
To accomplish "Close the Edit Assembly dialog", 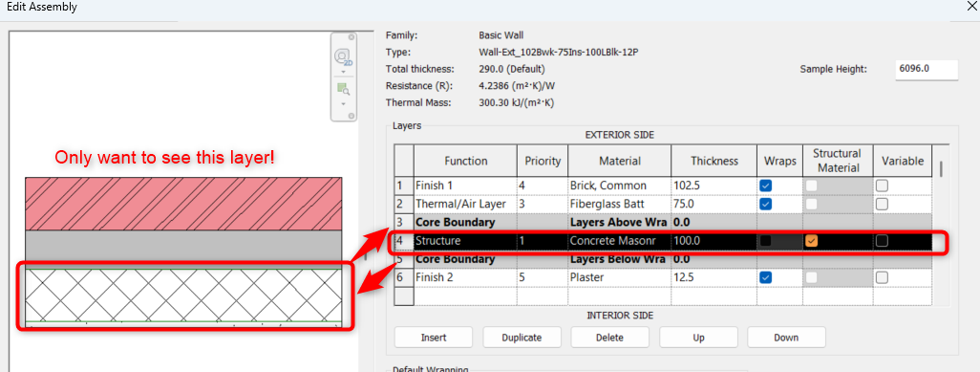I will tap(970, 7).
